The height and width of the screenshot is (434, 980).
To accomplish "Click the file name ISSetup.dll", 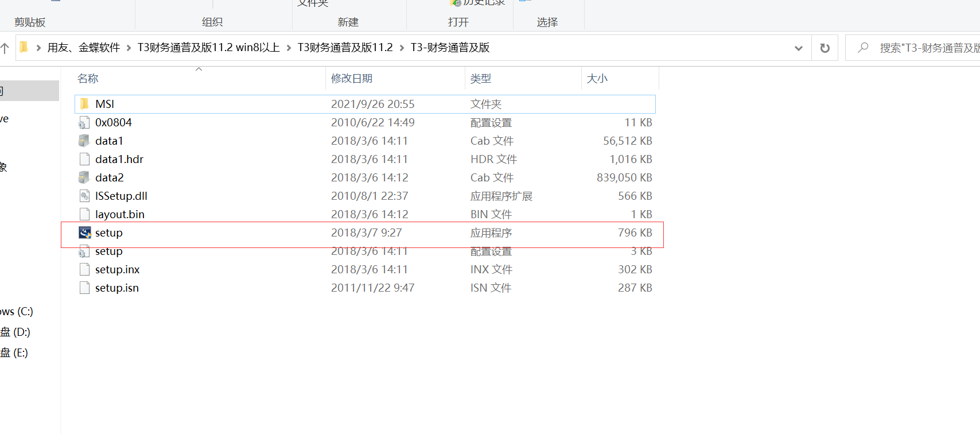I will [x=121, y=196].
